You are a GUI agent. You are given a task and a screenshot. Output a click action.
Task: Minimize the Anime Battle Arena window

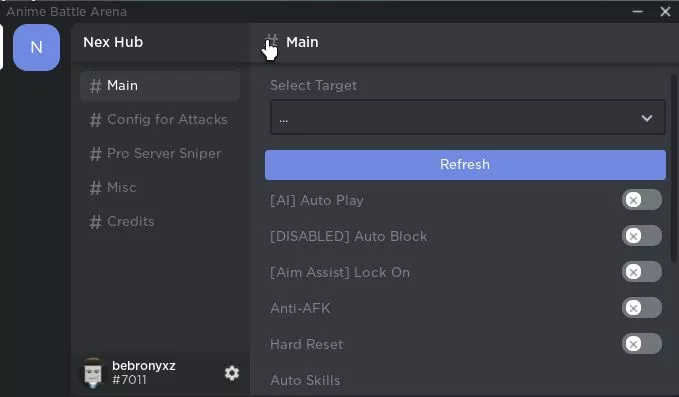click(637, 12)
